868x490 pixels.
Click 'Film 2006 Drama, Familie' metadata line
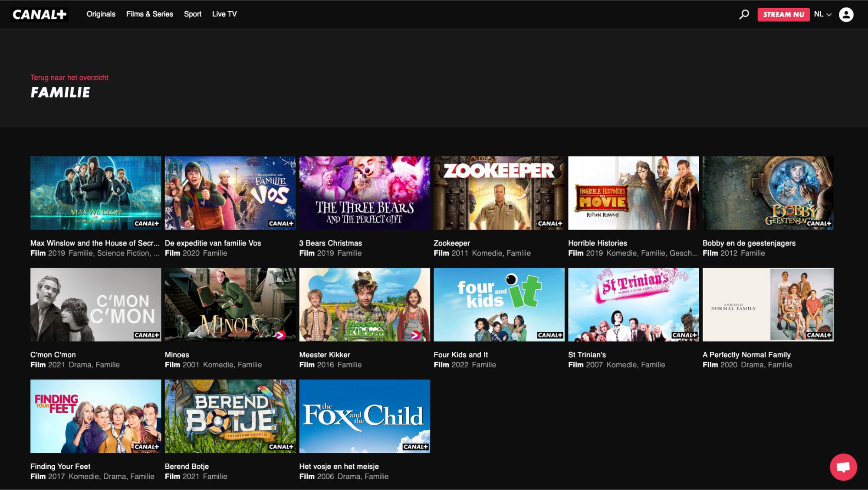click(344, 477)
